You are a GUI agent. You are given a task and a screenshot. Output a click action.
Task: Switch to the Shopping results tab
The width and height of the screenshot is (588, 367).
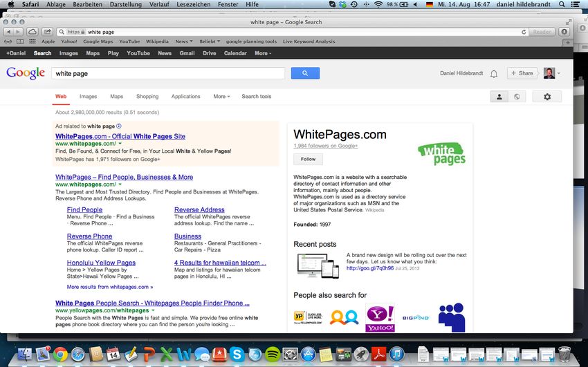coord(147,97)
